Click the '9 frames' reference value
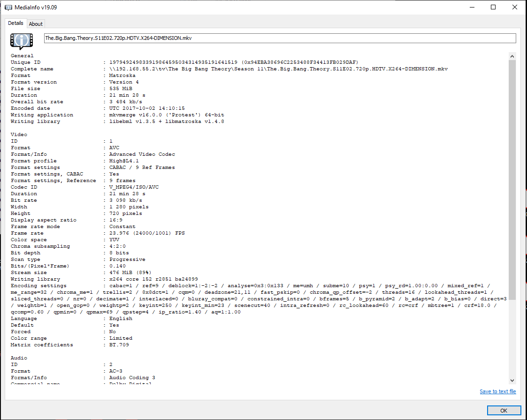The image size is (527, 420). [122, 180]
